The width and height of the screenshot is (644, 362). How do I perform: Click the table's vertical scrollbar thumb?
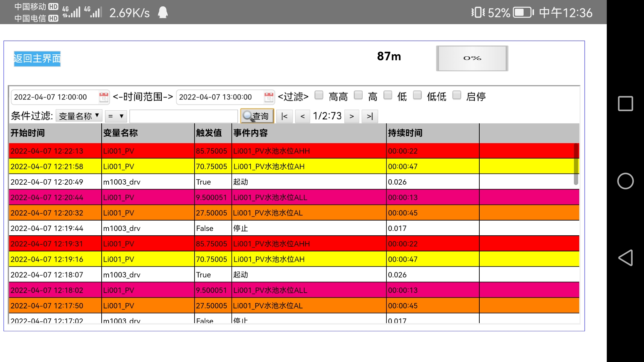click(576, 164)
